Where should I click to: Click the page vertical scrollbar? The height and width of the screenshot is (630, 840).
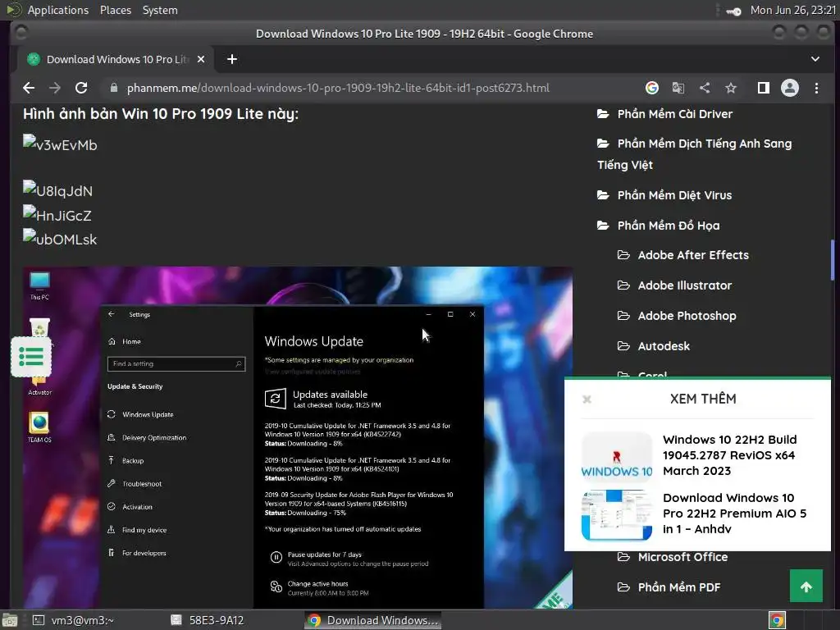833,260
